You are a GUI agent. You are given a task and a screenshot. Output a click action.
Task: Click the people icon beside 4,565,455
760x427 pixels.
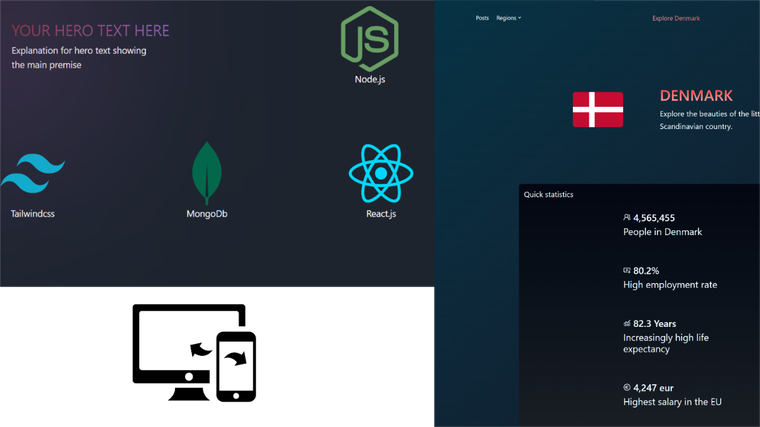(627, 218)
